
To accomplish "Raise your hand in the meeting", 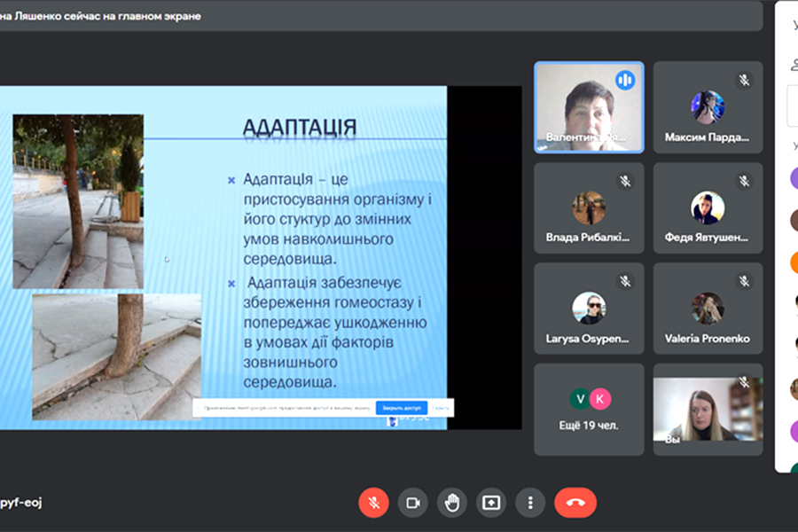I will pos(452,503).
